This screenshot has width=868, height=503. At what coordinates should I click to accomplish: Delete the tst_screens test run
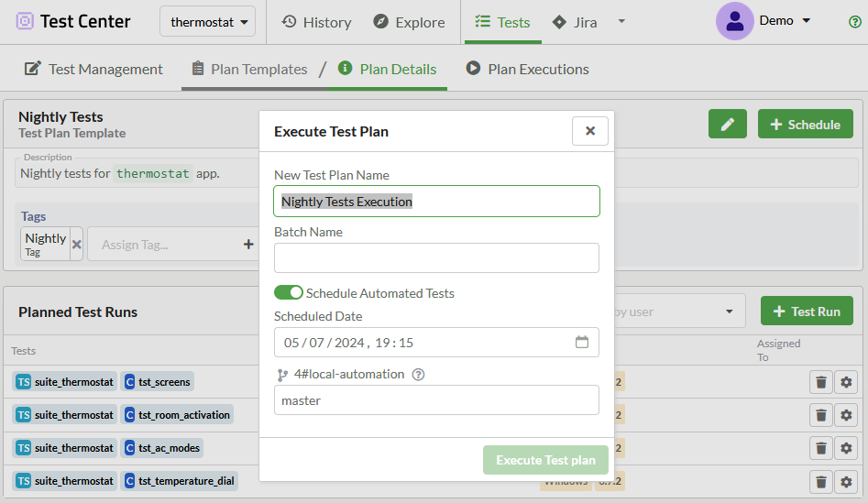coord(820,382)
